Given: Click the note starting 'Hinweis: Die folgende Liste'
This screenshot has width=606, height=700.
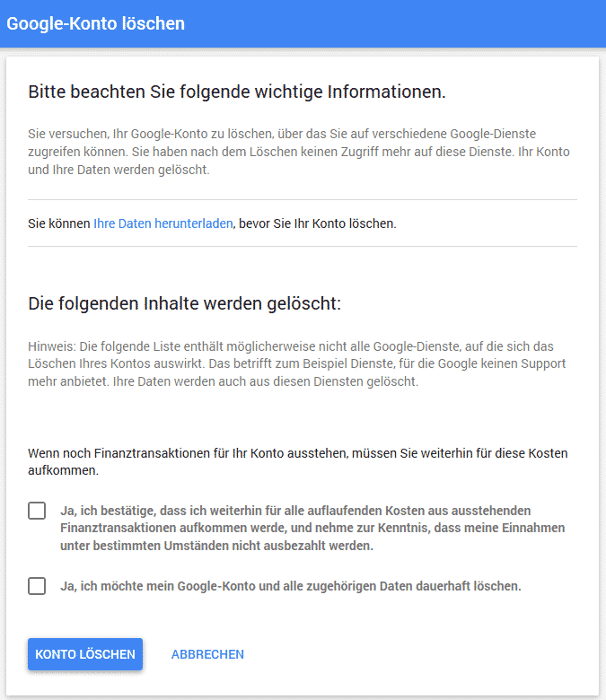Looking at the screenshot, I should coord(297,363).
